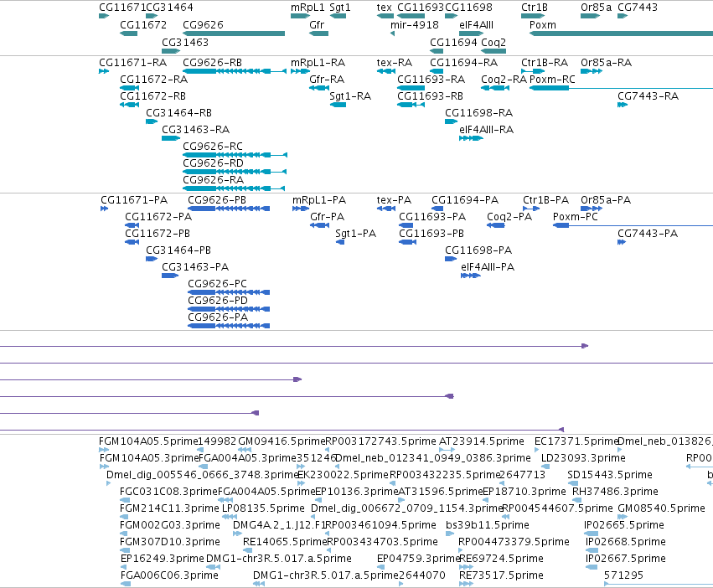Open the Gfr gene label
Image resolution: width=713 pixels, height=588 pixels.
[317, 24]
